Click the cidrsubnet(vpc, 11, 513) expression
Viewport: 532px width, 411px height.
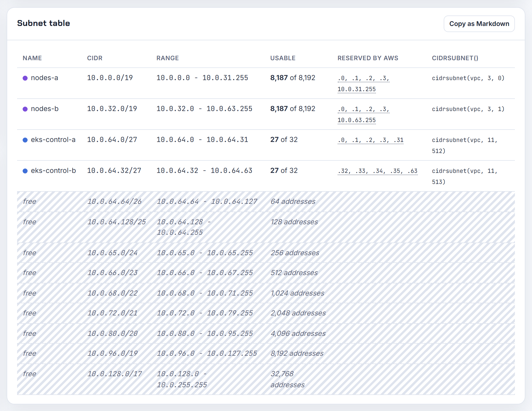[465, 176]
